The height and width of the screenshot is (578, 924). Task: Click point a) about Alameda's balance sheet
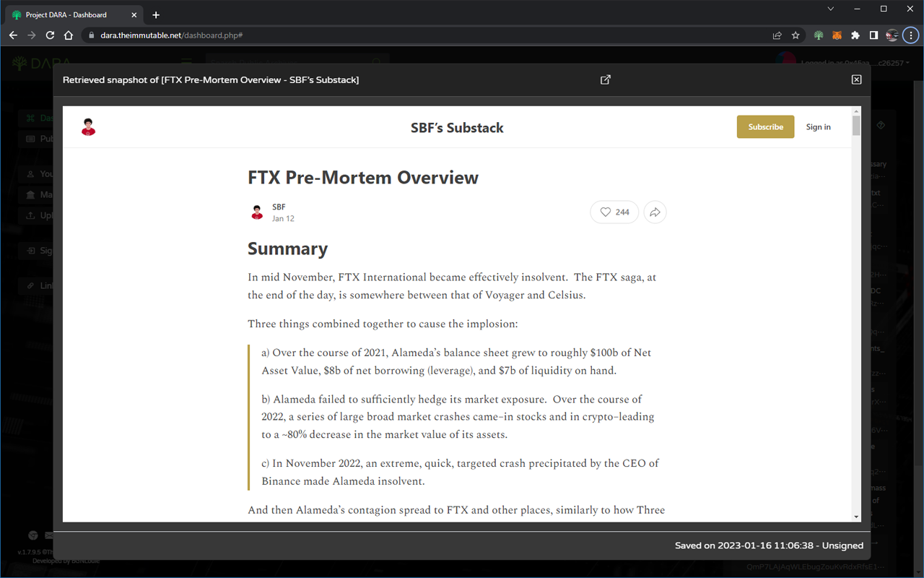point(456,362)
